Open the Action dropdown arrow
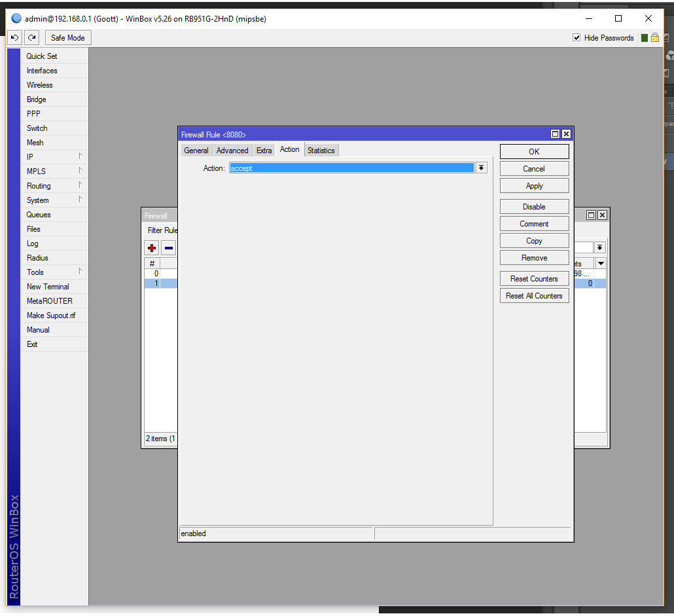This screenshot has width=674, height=616. pyautogui.click(x=482, y=168)
